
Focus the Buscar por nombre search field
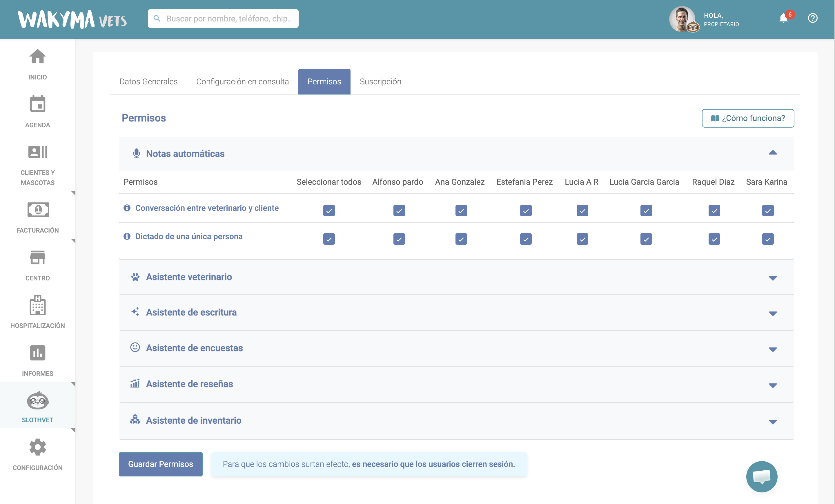pos(223,18)
